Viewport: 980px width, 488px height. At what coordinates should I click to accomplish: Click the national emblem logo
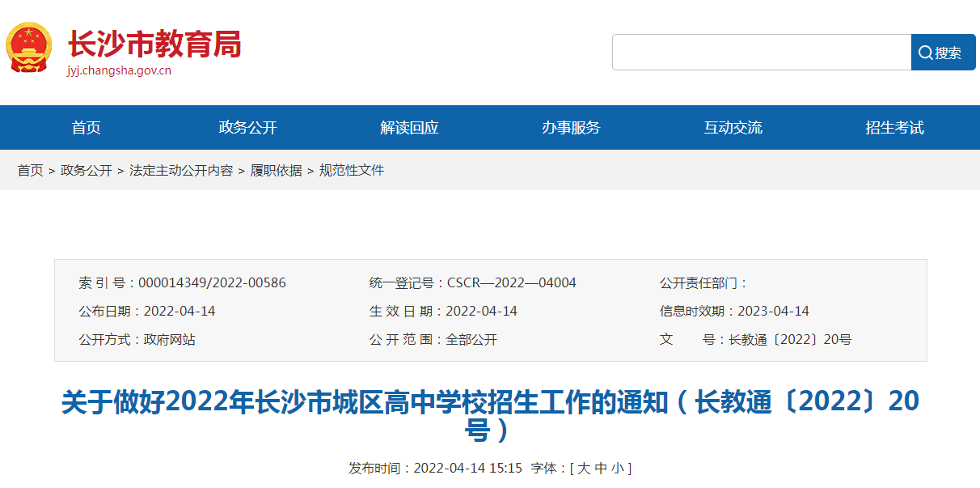(x=28, y=47)
